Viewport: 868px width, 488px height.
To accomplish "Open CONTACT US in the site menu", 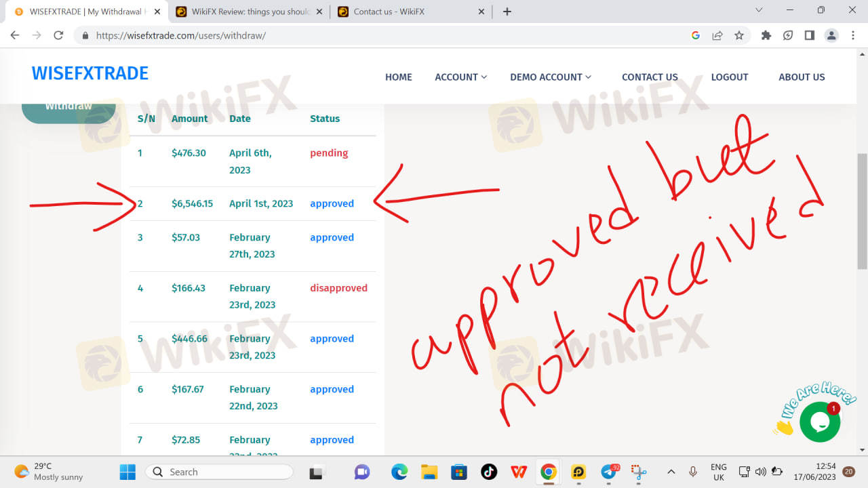I will pyautogui.click(x=650, y=77).
